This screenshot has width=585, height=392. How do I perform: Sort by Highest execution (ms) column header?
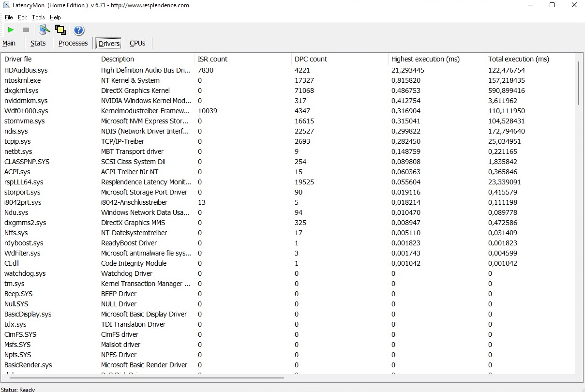(425, 59)
